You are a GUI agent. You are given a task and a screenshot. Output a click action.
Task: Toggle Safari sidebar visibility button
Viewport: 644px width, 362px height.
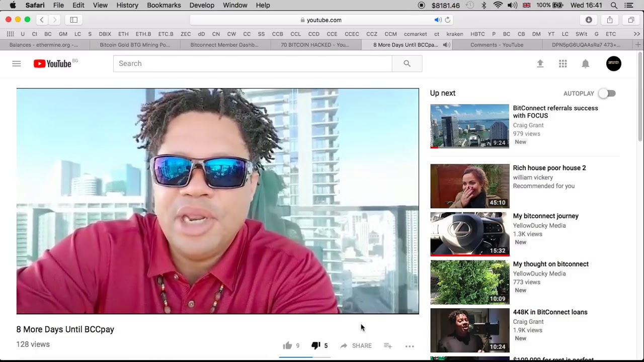[73, 20]
